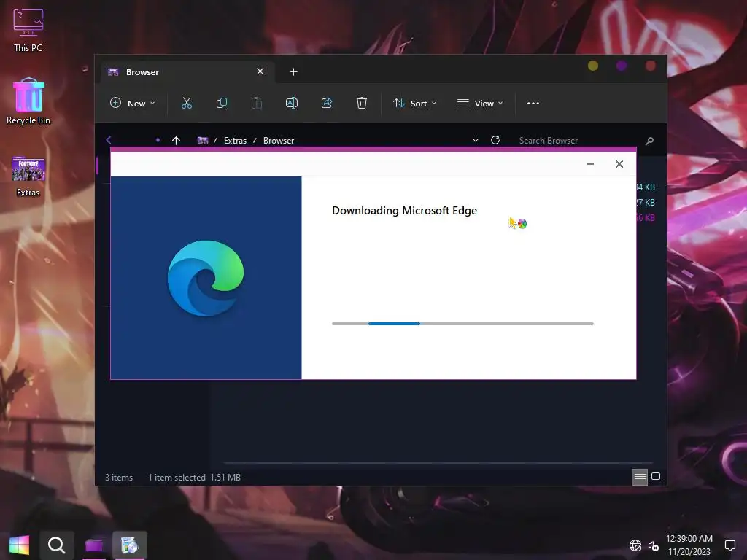
Task: Click the Paste clipboard icon
Action: (256, 103)
